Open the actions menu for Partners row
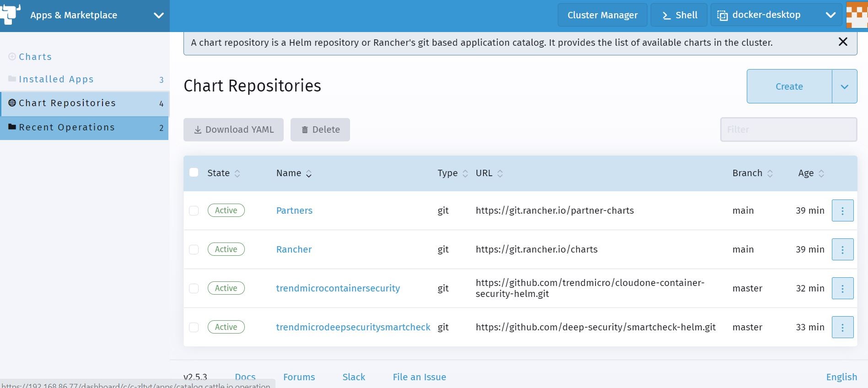 click(842, 210)
